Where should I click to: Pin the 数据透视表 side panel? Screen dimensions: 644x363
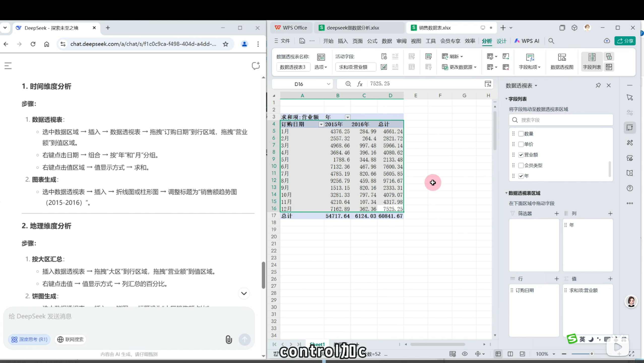598,86
